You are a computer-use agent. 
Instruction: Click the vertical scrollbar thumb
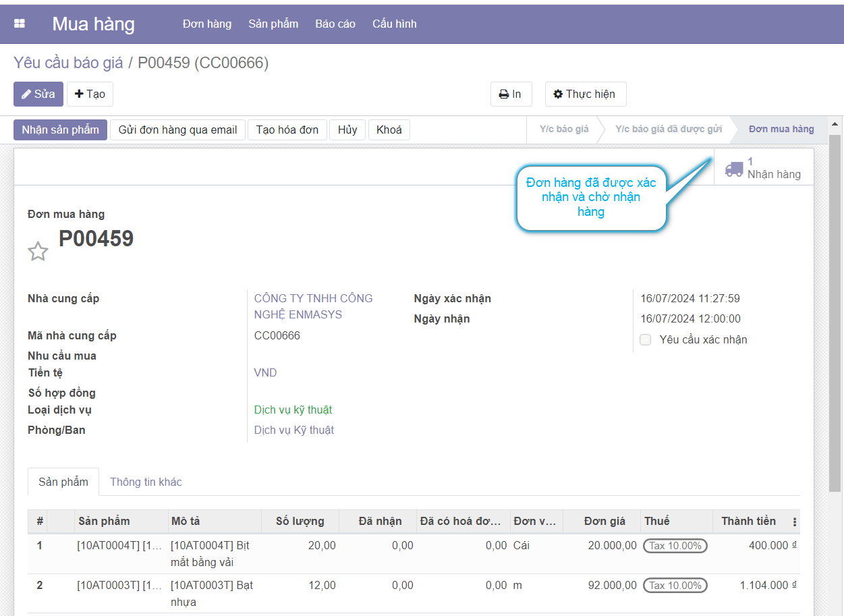[x=835, y=310]
